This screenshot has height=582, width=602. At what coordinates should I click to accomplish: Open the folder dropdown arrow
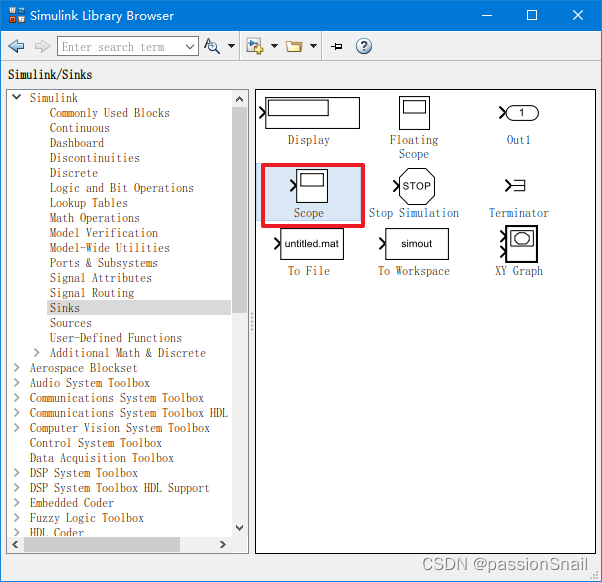[x=313, y=46]
